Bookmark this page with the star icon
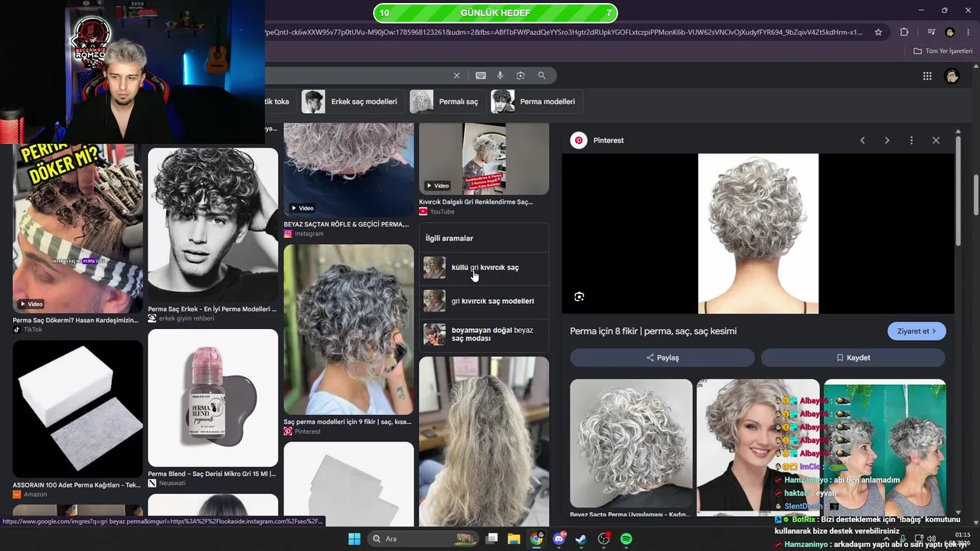Image resolution: width=980 pixels, height=551 pixels. [x=878, y=32]
